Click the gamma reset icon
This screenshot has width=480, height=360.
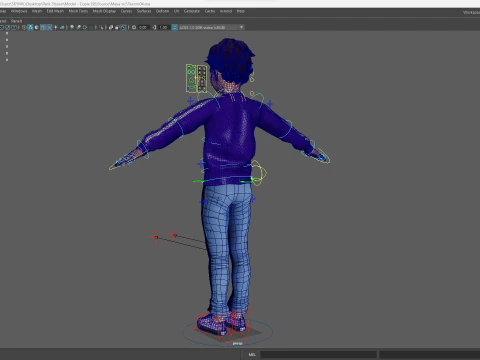coord(154,27)
